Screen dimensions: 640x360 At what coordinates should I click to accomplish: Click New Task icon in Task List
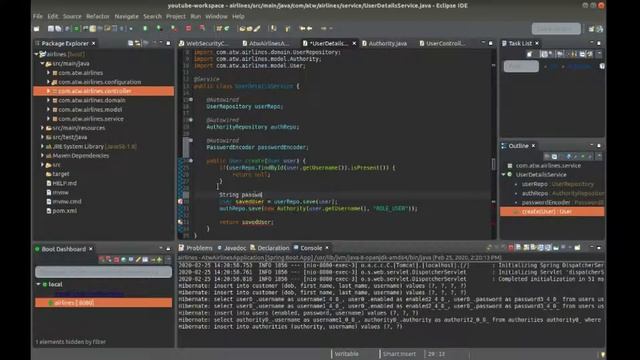529,54
